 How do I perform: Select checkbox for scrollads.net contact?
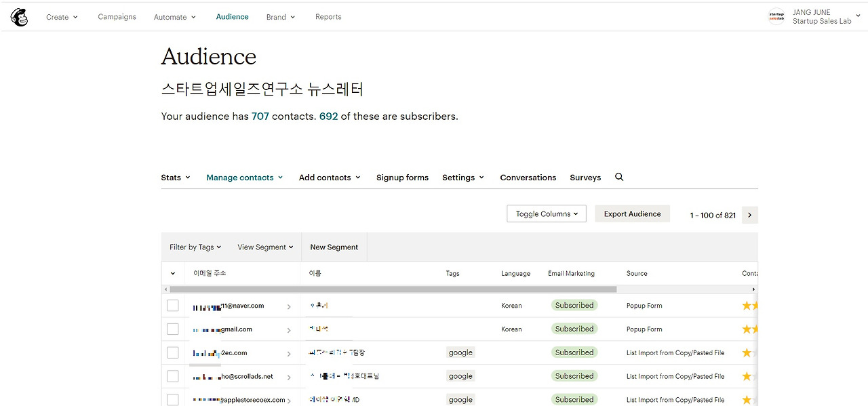click(x=173, y=376)
